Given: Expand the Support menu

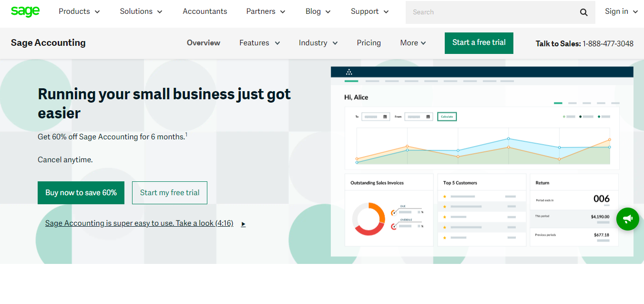Looking at the screenshot, I should coord(370,11).
